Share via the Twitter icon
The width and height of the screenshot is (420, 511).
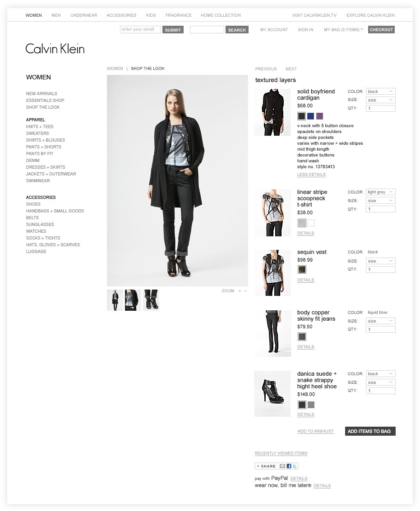point(295,466)
